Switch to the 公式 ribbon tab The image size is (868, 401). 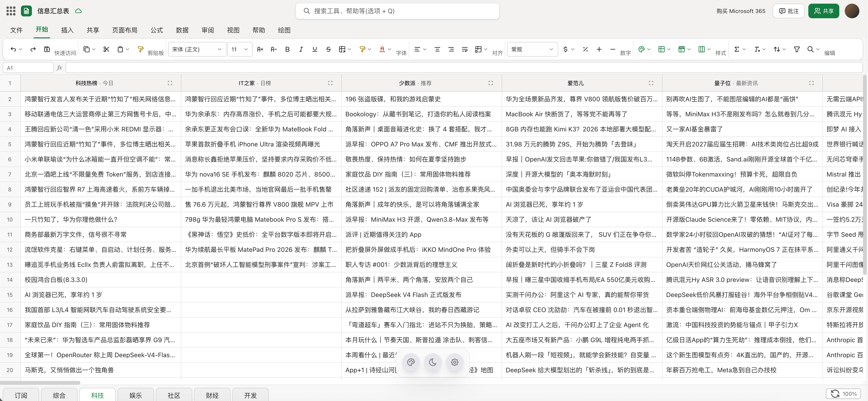click(x=156, y=30)
